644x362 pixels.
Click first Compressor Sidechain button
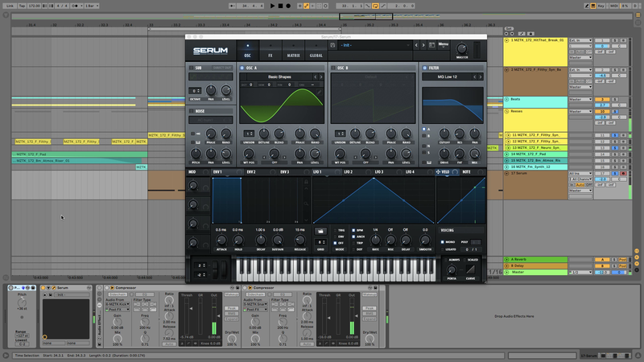click(x=117, y=294)
